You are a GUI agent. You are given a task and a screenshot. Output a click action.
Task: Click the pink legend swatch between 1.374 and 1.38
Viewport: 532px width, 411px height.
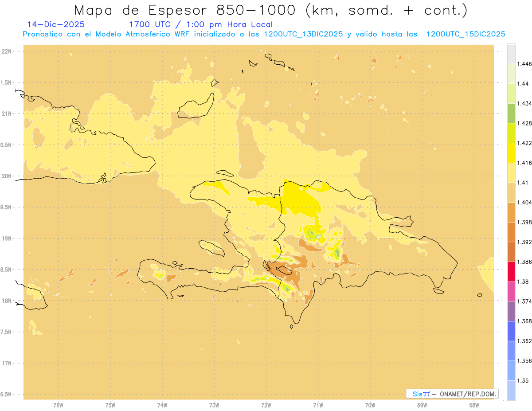[511, 291]
